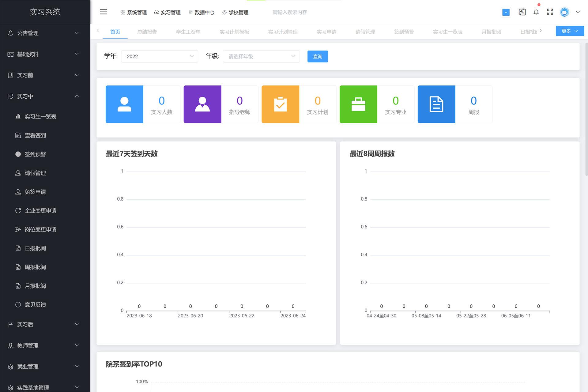Open 签到预警 in the sidebar
This screenshot has height=392, width=588.
(45, 154)
